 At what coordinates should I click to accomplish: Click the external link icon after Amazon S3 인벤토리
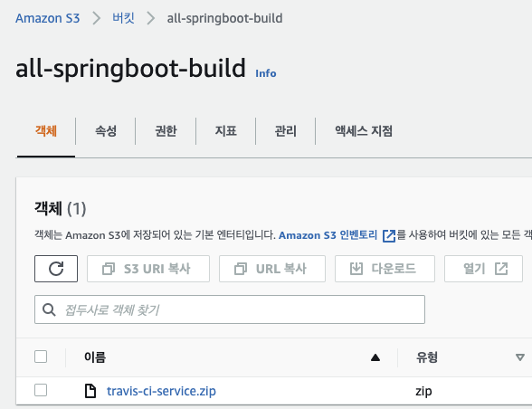tap(389, 235)
